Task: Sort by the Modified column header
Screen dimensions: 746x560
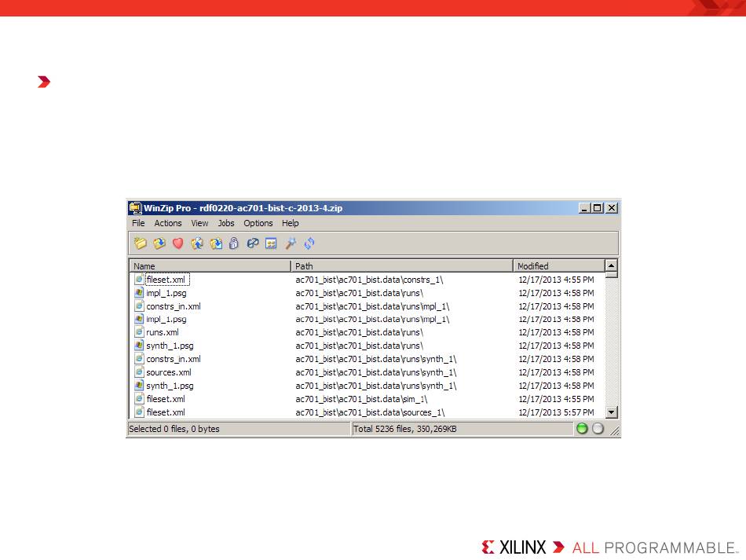Action: (559, 266)
